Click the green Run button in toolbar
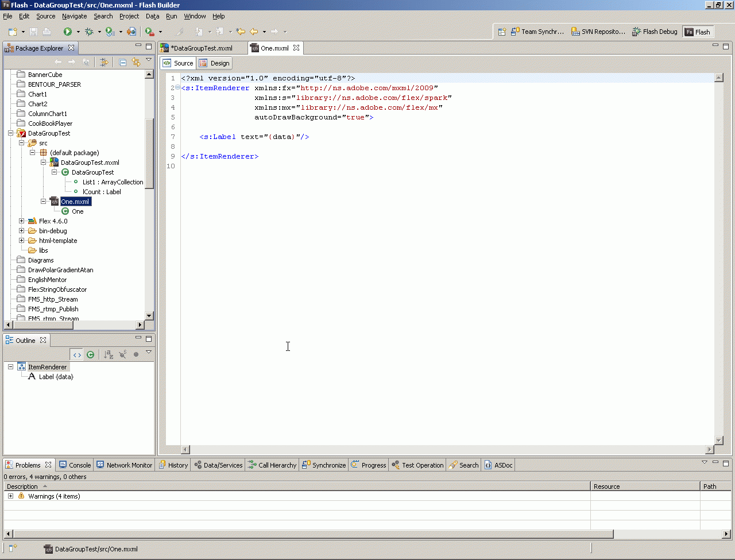 click(68, 32)
